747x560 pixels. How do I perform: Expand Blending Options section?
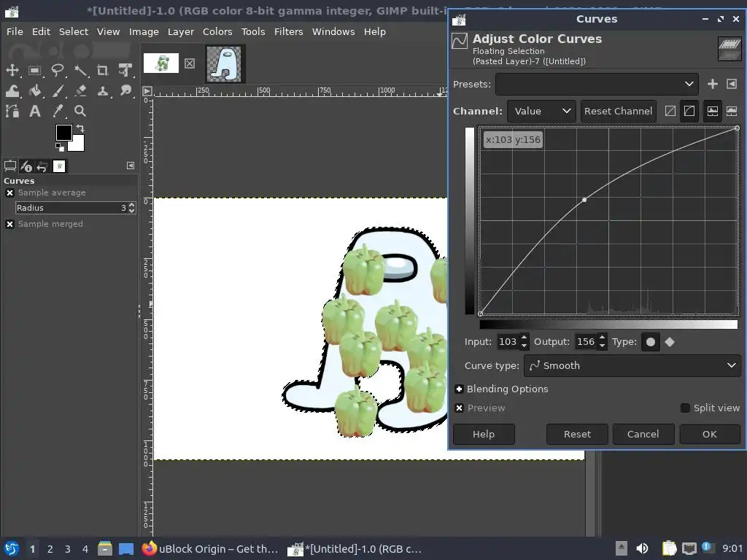coord(460,389)
